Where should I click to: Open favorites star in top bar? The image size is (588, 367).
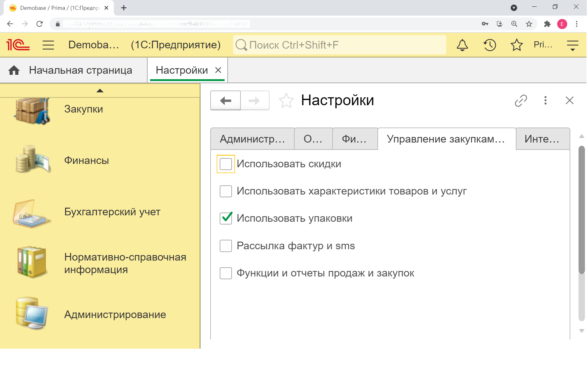point(516,45)
